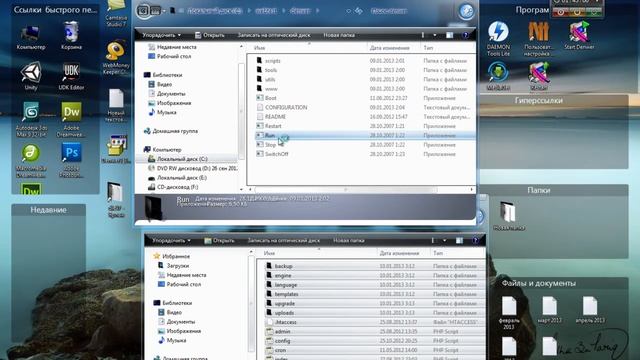This screenshot has height=360, width=640.
Task: Click the help icon in lower Explorer toolbar
Action: [x=475, y=241]
